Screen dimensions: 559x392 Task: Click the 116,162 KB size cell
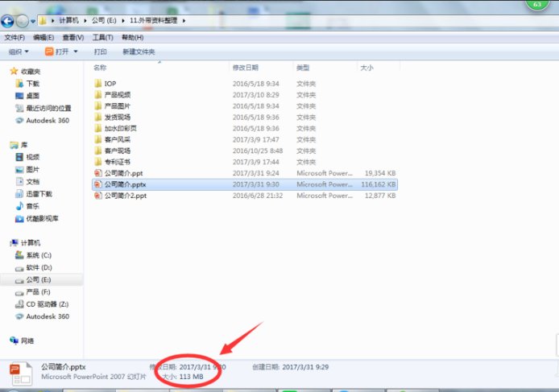click(x=379, y=184)
